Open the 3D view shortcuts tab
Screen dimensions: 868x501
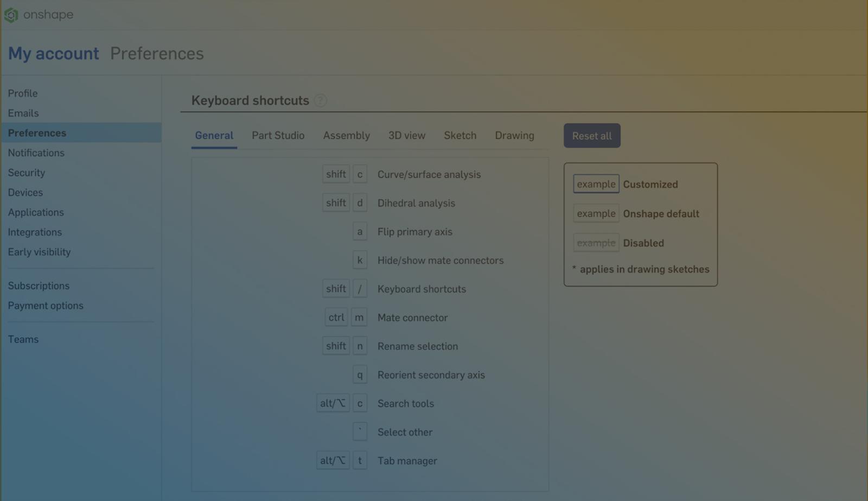406,136
